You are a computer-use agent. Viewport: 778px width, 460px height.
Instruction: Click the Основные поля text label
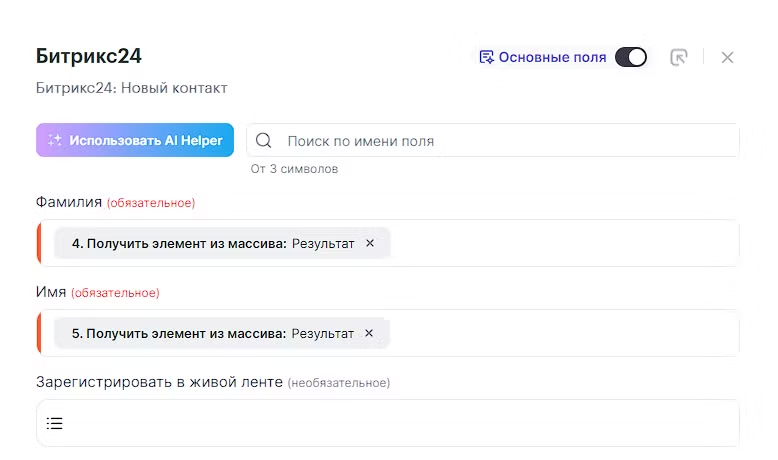click(552, 57)
